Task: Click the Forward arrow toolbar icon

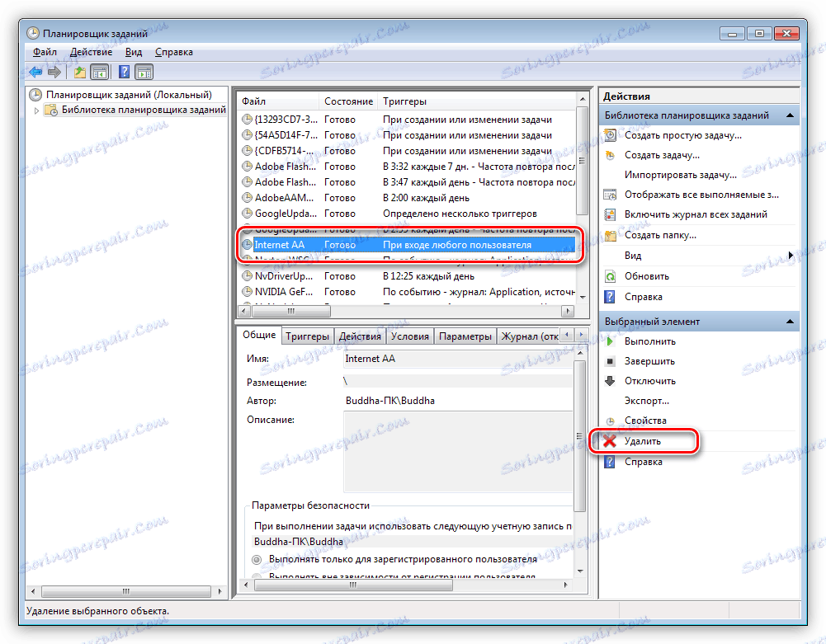Action: (54, 72)
